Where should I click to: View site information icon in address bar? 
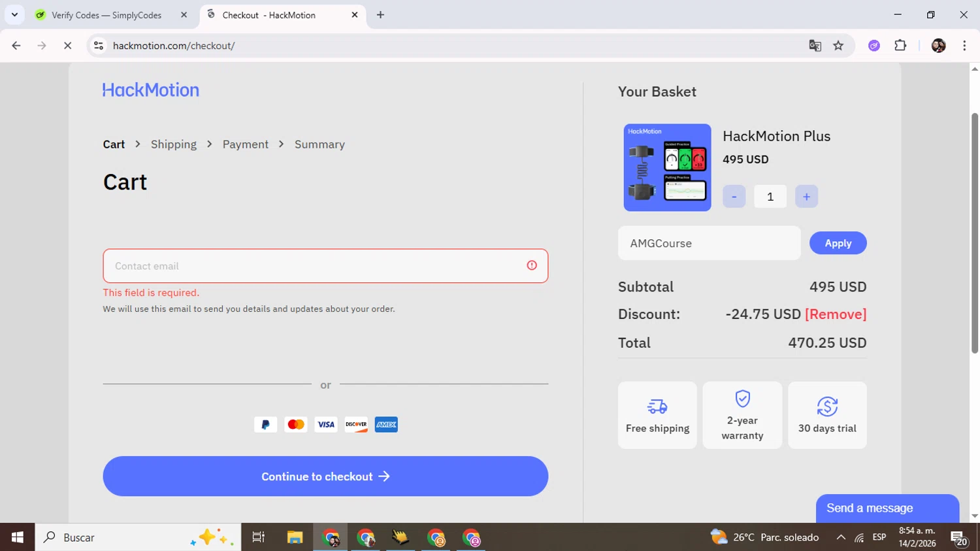pos(99,46)
